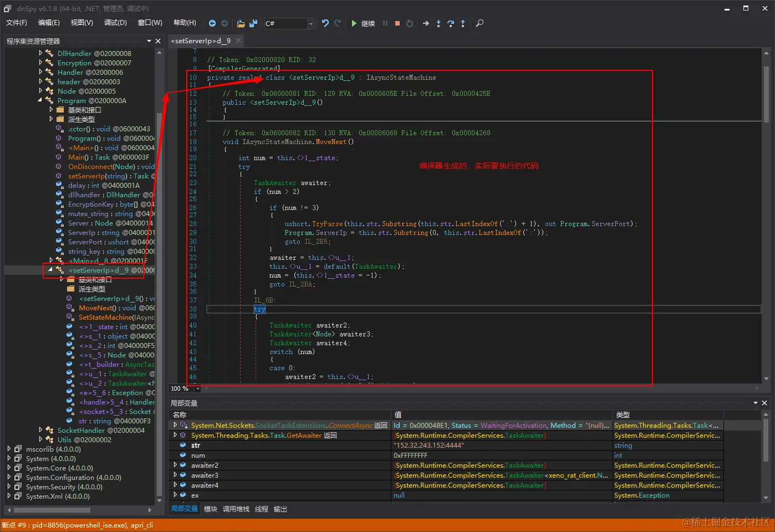Expand the mscorlib assembly node
Image resolution: width=775 pixels, height=532 pixels.
coord(9,449)
